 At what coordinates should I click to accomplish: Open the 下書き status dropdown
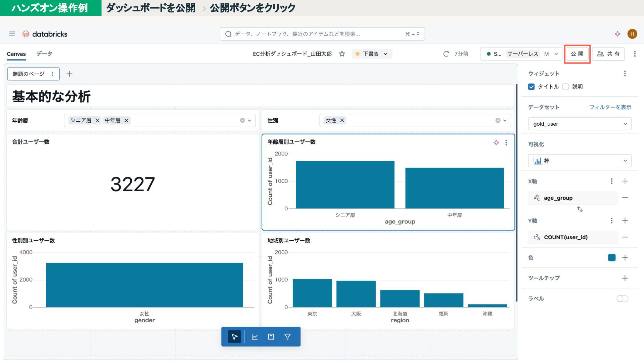coord(372,54)
